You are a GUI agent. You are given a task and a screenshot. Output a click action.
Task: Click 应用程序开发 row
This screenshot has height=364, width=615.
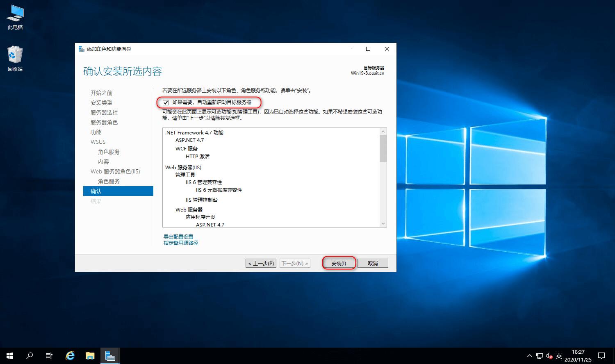[200, 217]
